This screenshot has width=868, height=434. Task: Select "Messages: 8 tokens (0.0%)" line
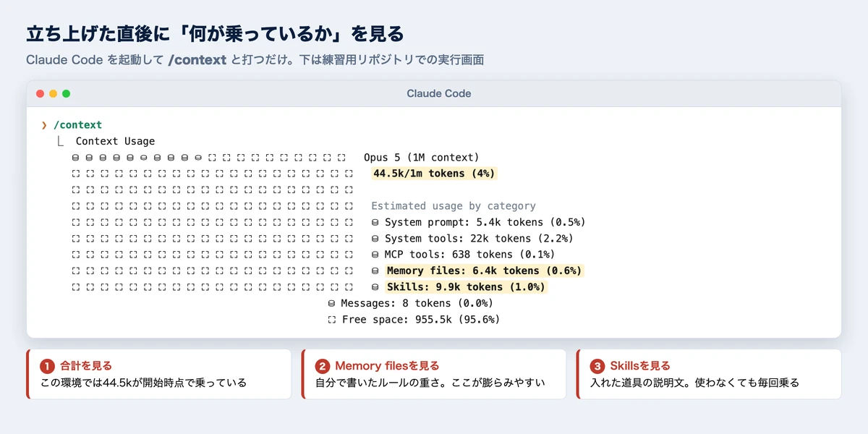pyautogui.click(x=417, y=303)
